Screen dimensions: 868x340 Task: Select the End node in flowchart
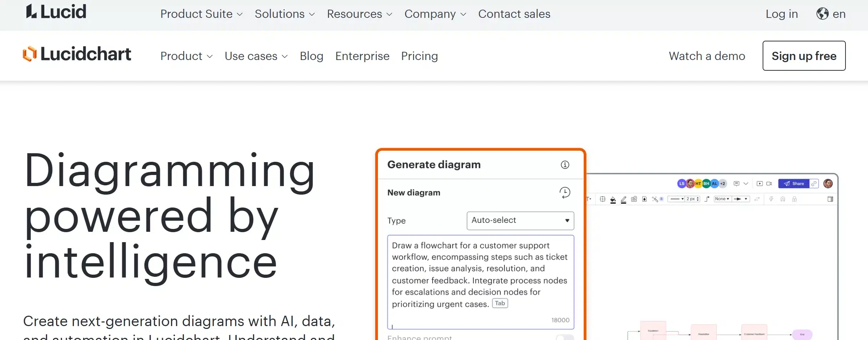[802, 334]
